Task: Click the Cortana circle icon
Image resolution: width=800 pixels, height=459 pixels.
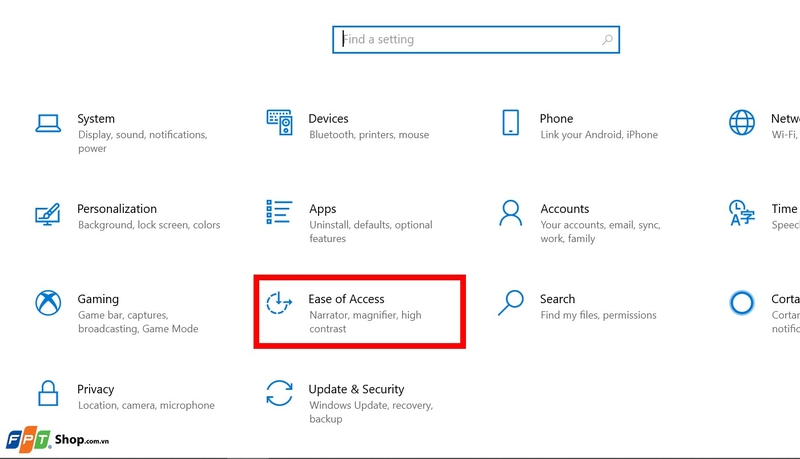Action: click(x=742, y=303)
